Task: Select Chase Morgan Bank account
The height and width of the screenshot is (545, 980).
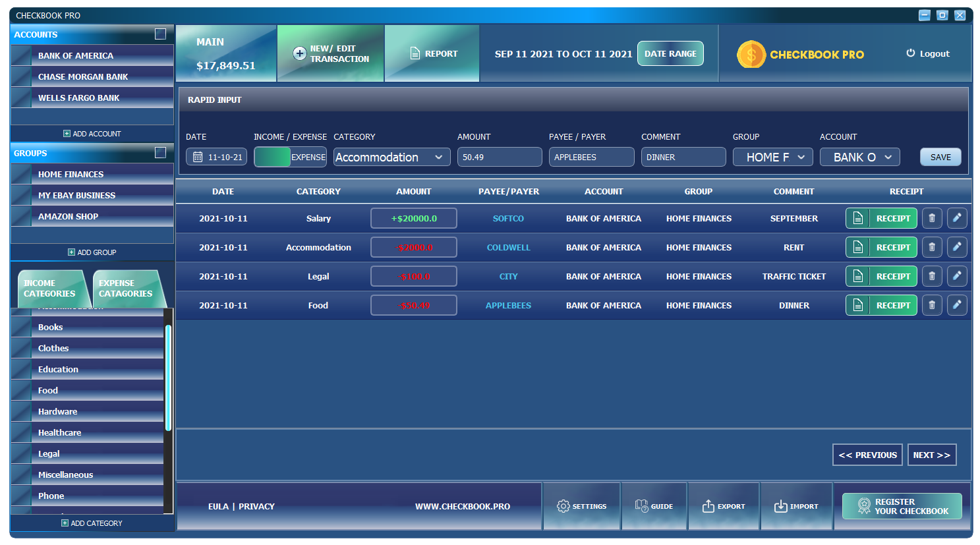Action: (92, 76)
